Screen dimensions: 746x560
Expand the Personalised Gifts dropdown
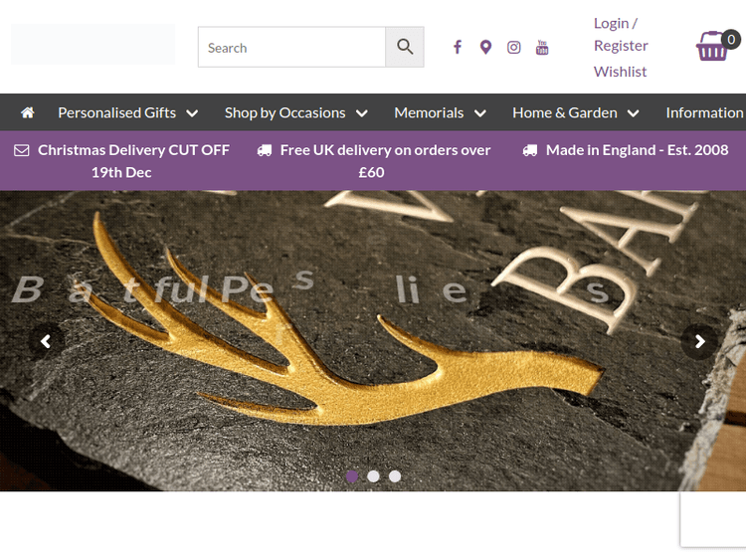(127, 112)
